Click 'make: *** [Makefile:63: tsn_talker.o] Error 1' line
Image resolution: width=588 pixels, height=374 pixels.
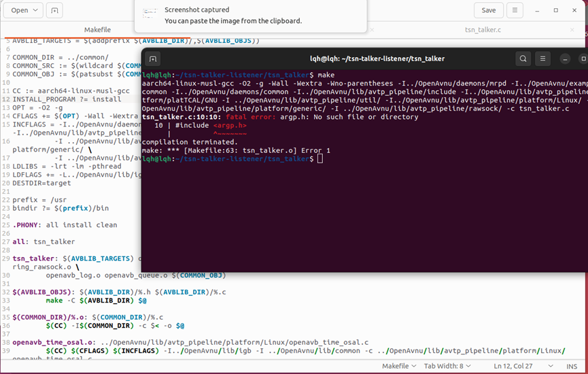pyautogui.click(x=236, y=150)
